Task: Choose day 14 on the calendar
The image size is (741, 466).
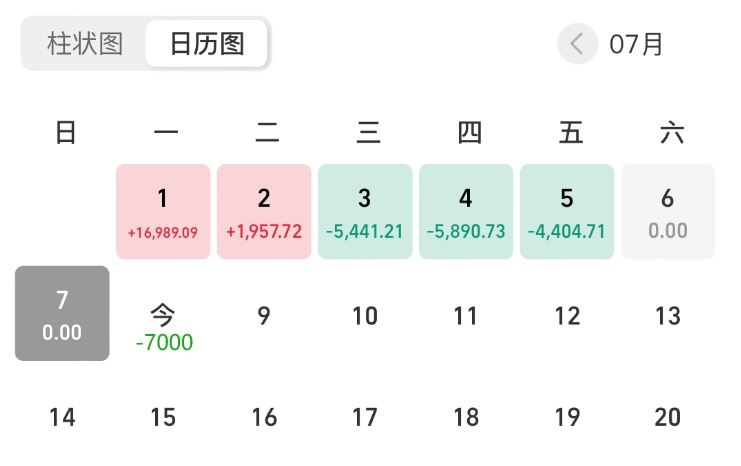Action: (62, 417)
